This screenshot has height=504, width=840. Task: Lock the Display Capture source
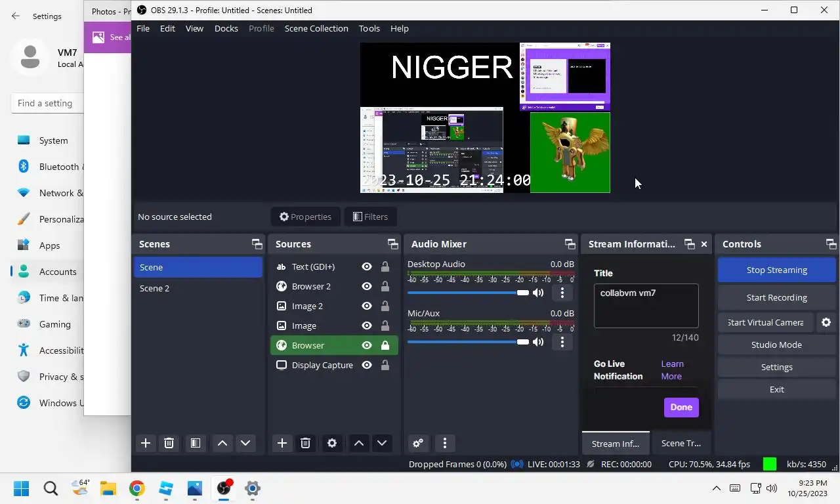pos(385,365)
